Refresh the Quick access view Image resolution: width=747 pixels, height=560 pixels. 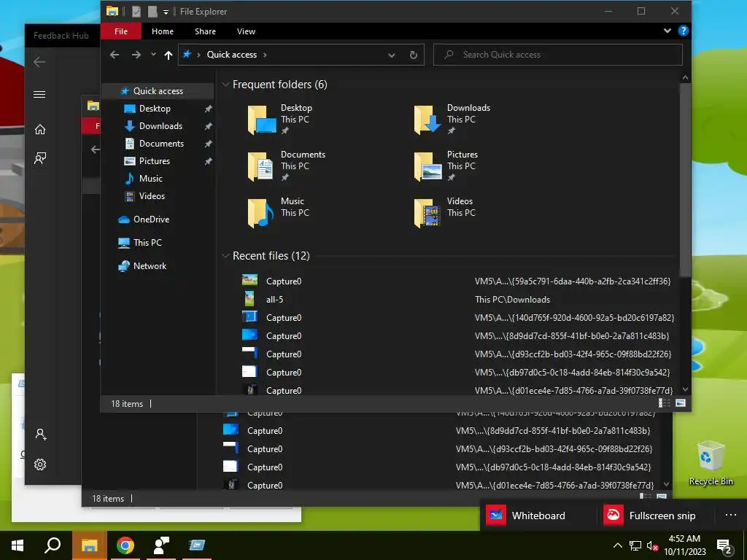coord(414,55)
